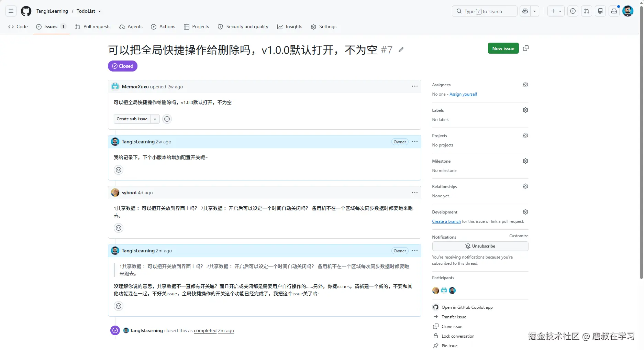Open syboot's profile link
The height and width of the screenshot is (350, 644).
[129, 193]
